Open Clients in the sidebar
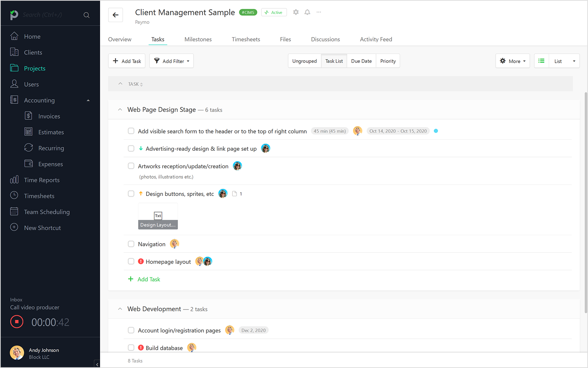 [x=33, y=52]
